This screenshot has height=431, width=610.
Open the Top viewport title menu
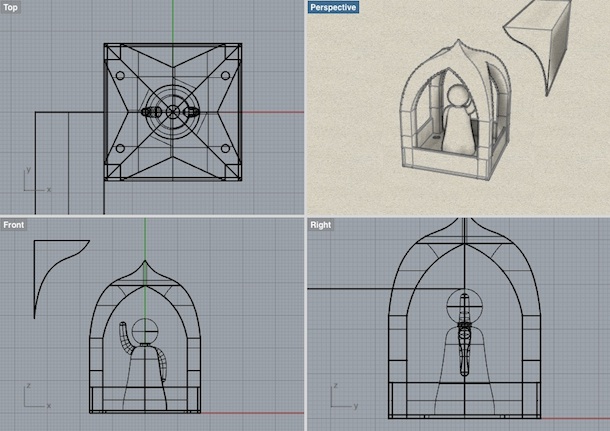12,7
